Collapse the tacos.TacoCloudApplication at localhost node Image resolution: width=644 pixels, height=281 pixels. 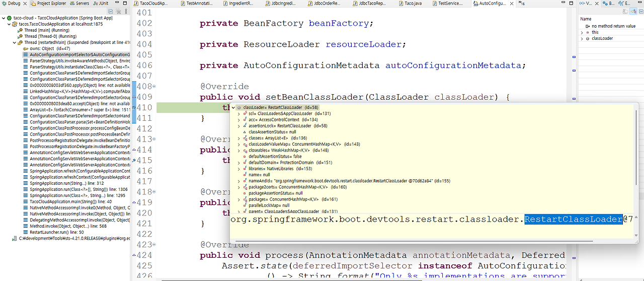10,24
